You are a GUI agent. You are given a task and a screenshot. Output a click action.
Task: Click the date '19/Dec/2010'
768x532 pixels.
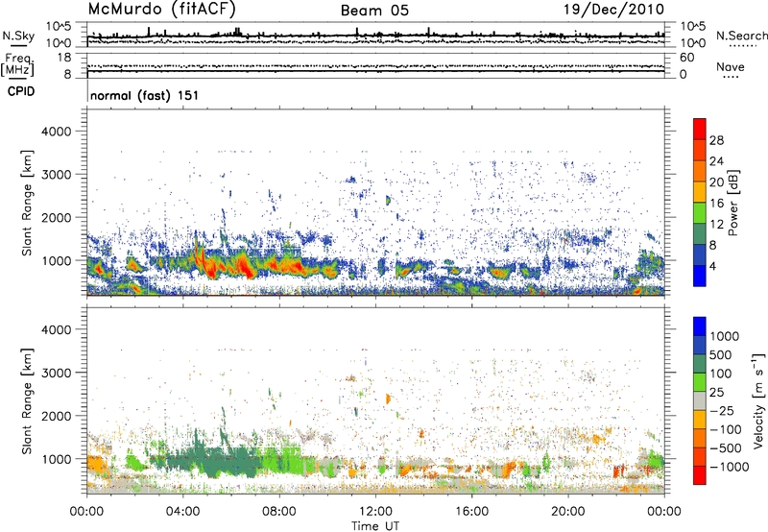613,9
